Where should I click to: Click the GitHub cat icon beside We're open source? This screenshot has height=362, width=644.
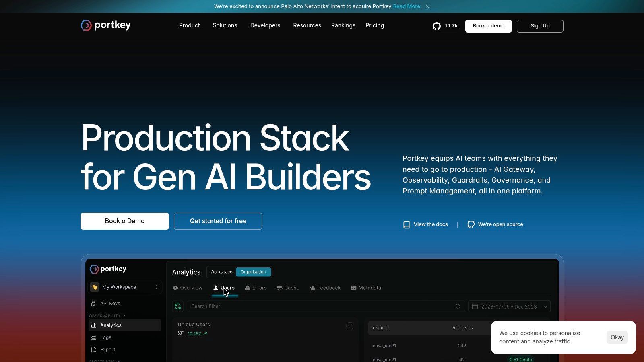pos(471,224)
